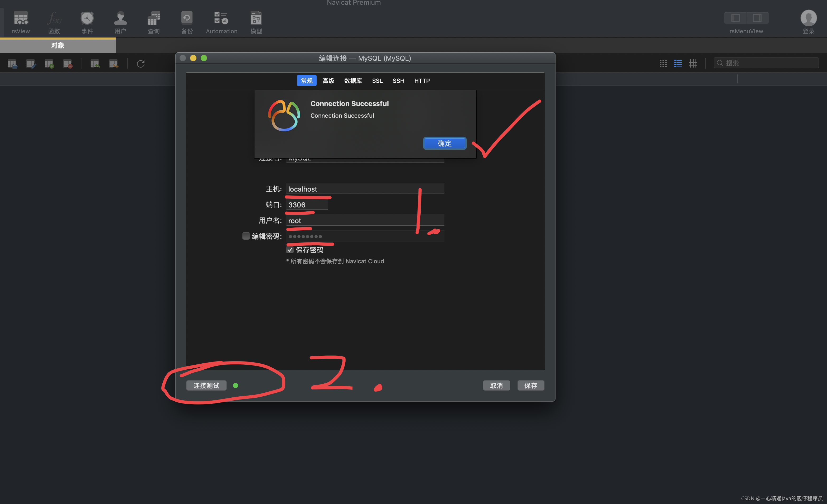The image size is (827, 504).
Task: Open the 用户 users tool
Action: [120, 22]
